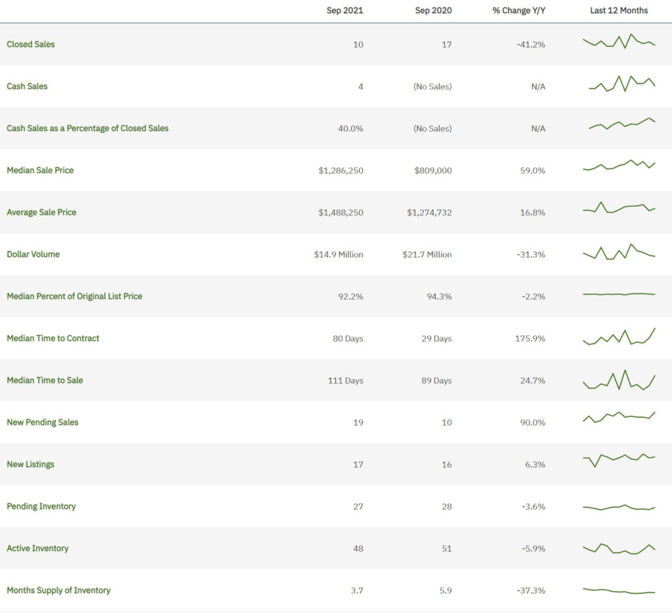Click the Sep 2020 column header
The width and height of the screenshot is (672, 616).
click(432, 10)
